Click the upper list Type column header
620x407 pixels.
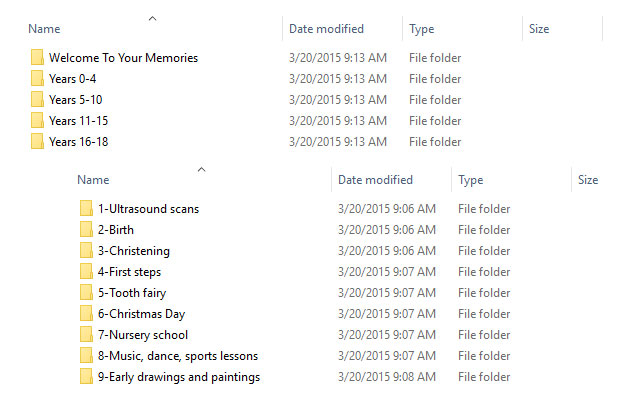click(422, 29)
